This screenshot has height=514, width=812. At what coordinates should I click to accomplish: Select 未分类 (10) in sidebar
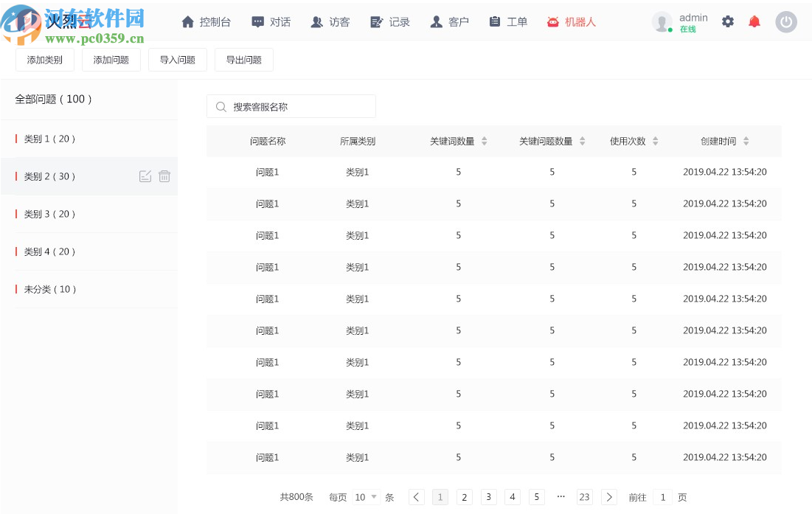click(89, 289)
